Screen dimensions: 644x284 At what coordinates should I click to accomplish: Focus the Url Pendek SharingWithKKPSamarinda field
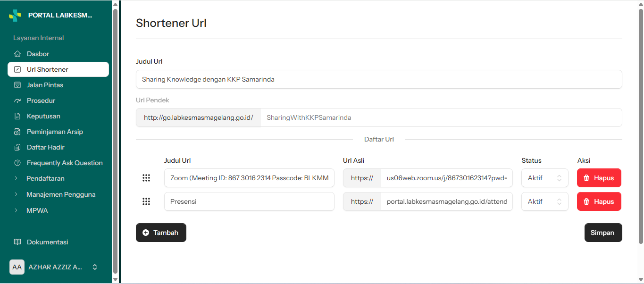tap(441, 117)
